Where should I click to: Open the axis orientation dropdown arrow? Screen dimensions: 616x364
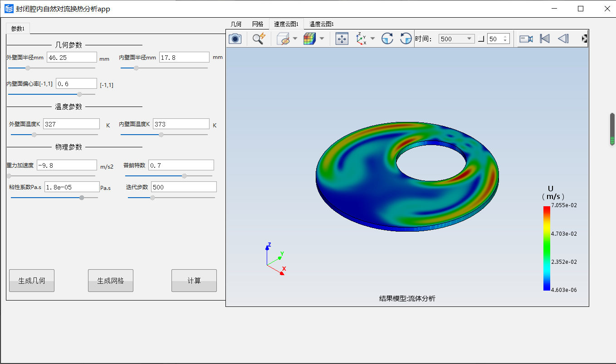372,39
